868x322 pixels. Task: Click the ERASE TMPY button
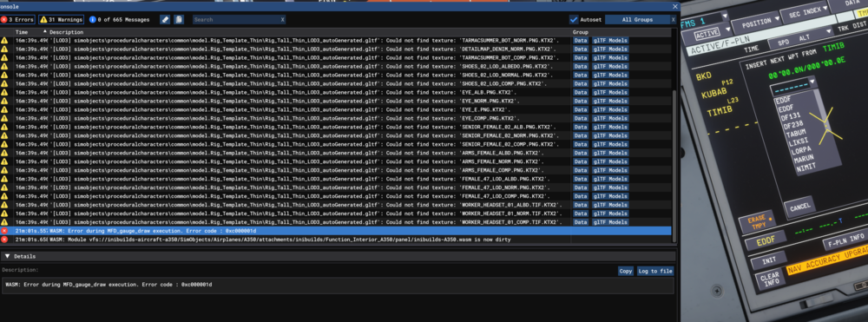757,222
